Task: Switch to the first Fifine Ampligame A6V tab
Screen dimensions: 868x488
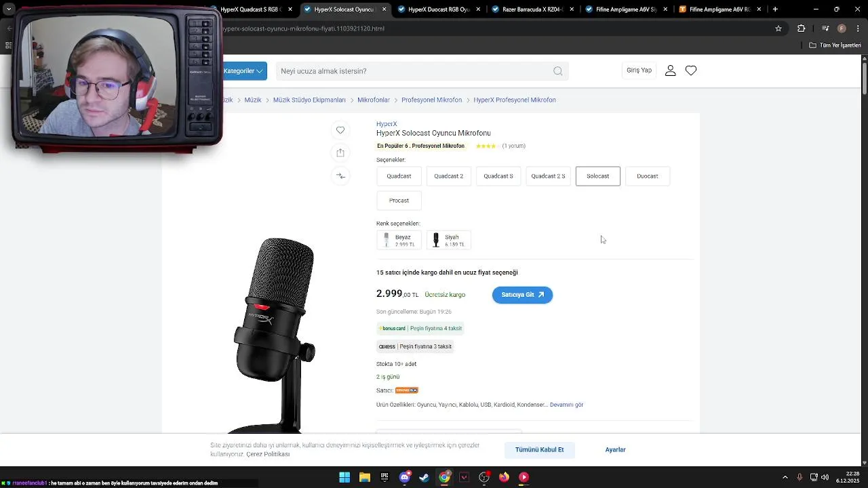Action: [x=627, y=9]
